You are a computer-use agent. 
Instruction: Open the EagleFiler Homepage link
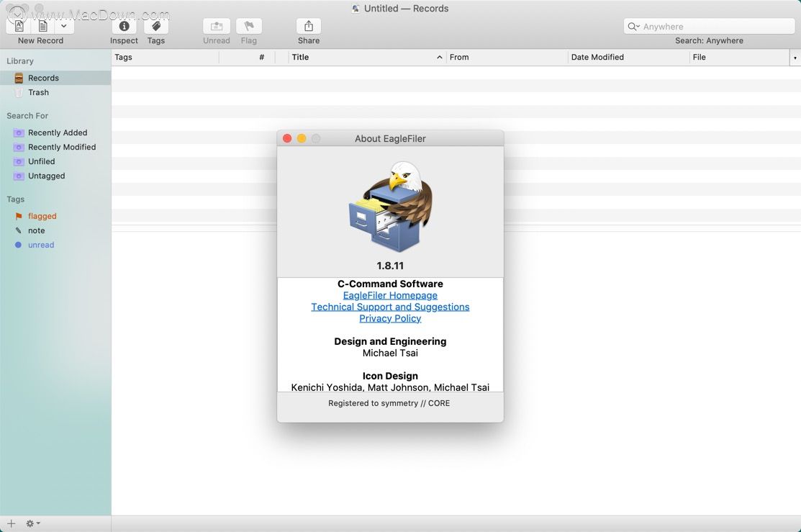pyautogui.click(x=390, y=295)
